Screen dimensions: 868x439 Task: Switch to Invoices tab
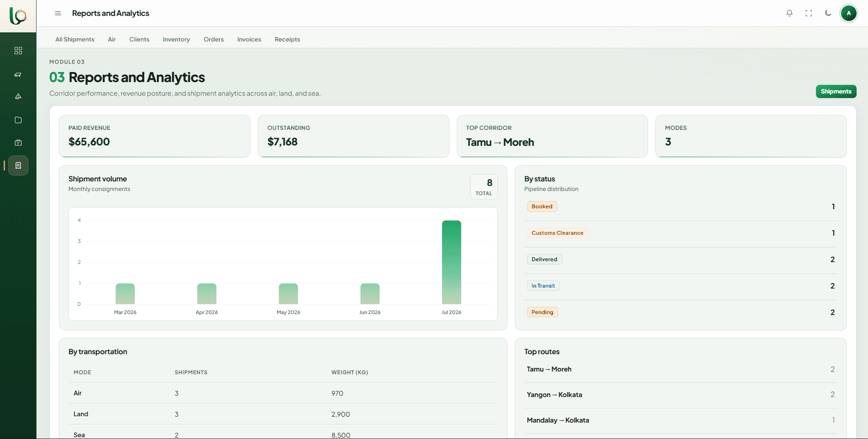[x=249, y=40]
